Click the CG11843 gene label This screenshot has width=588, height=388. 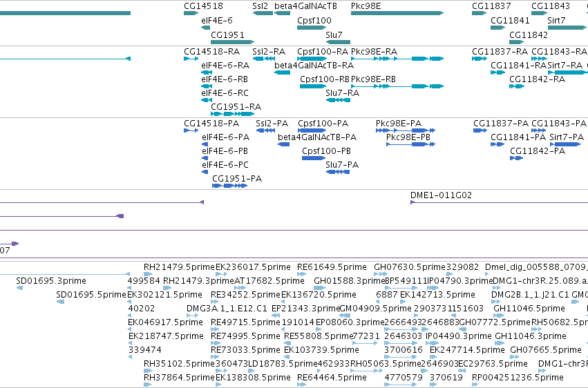coord(551,6)
